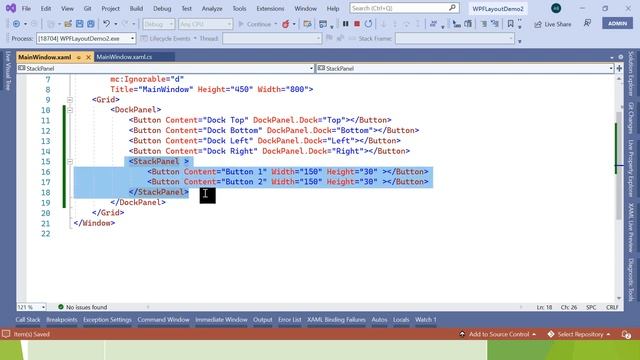Screen dimensions: 640x360
Task: Click the indent lines toolbar icon
Action: point(484,24)
